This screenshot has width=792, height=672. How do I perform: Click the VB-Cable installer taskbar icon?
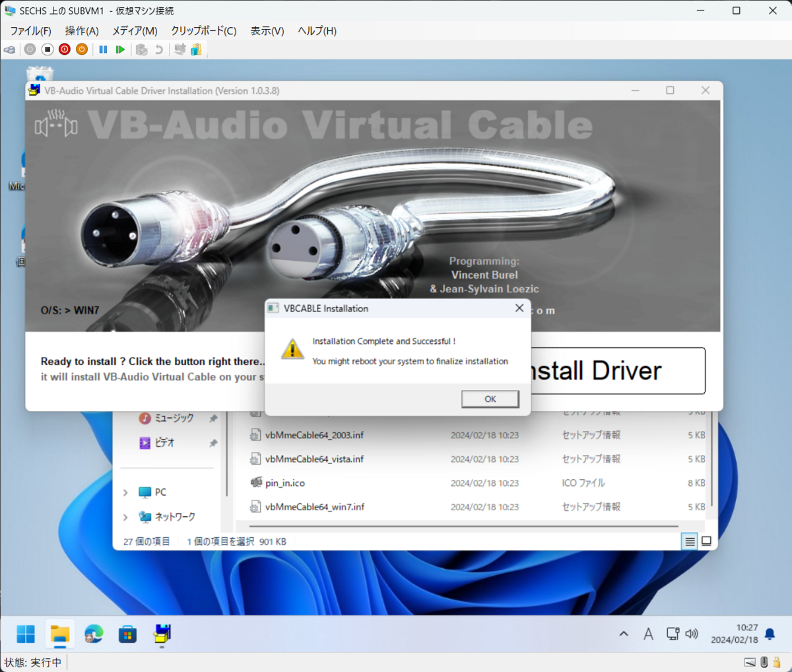coord(162,634)
